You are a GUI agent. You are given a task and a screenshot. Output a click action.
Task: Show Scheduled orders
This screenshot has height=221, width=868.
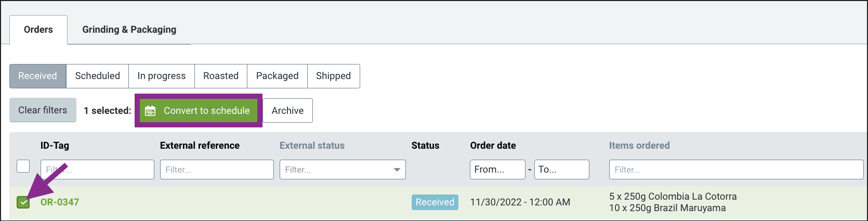(x=98, y=76)
